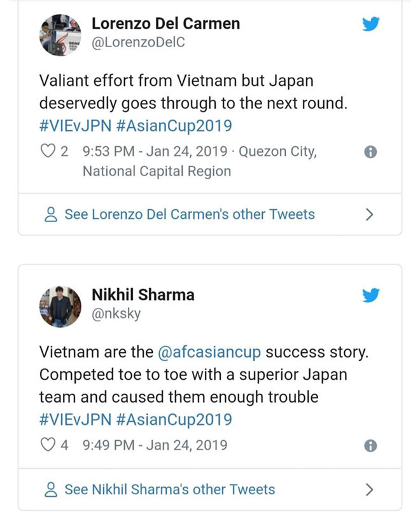
Task: Like Nikhil Sharma's tweet with heart
Action: [x=48, y=445]
